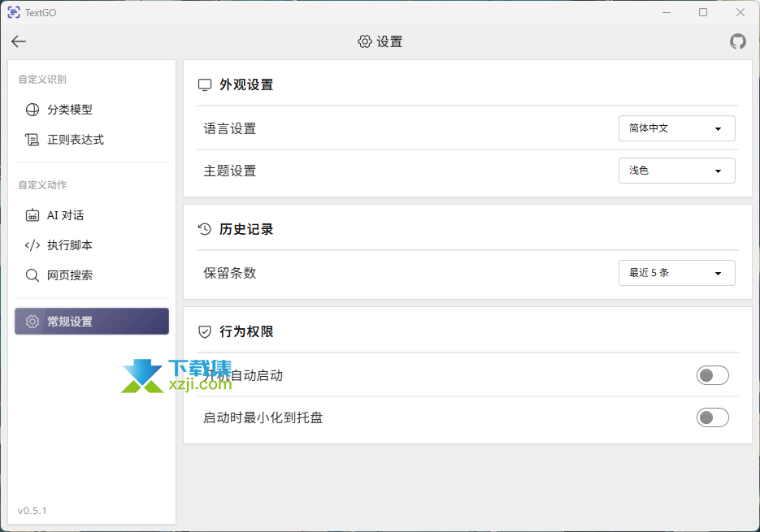760x532 pixels.
Task: Click the TextGO logo in the title bar
Action: coord(13,12)
